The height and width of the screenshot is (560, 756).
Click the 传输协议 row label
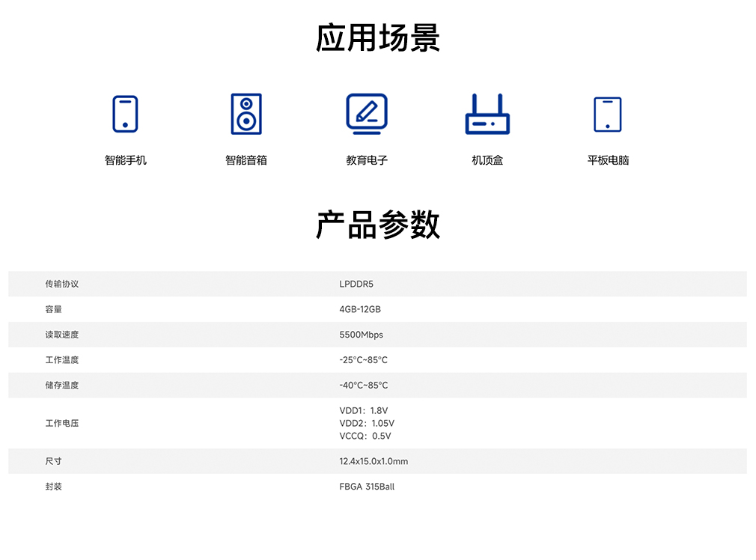[61, 284]
